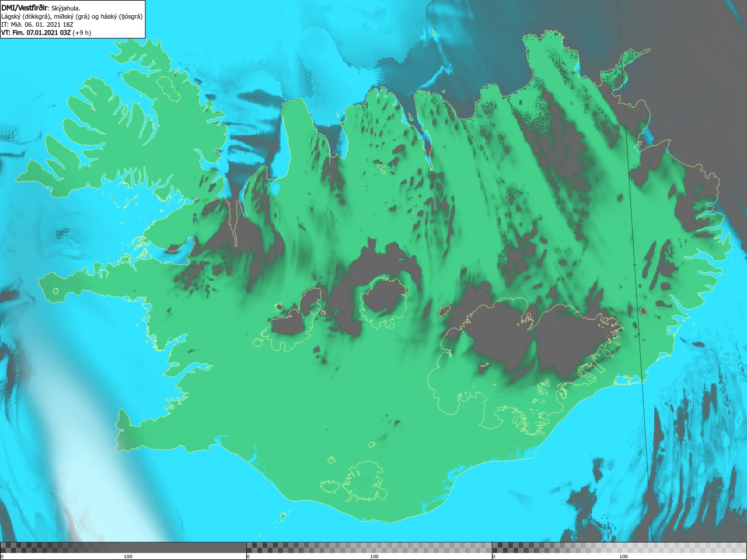Image resolution: width=747 pixels, height=560 pixels.
Task: Click the medium grey mid-cloud color scale bar
Action: (369, 547)
